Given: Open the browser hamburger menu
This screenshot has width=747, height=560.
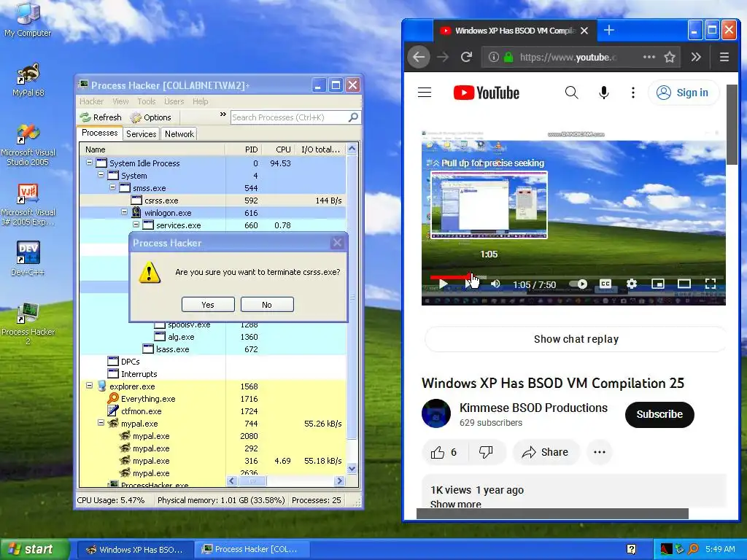Looking at the screenshot, I should coord(724,57).
